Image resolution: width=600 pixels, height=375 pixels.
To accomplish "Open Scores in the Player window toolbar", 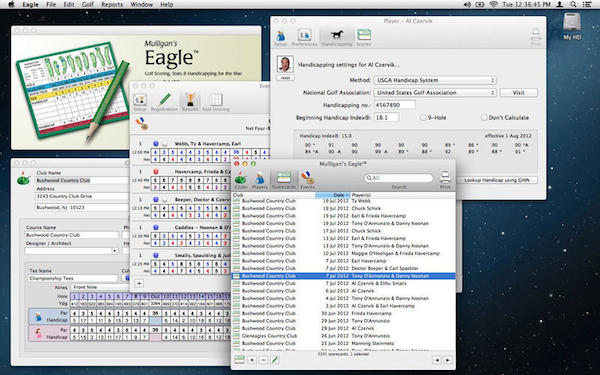I will point(364,38).
